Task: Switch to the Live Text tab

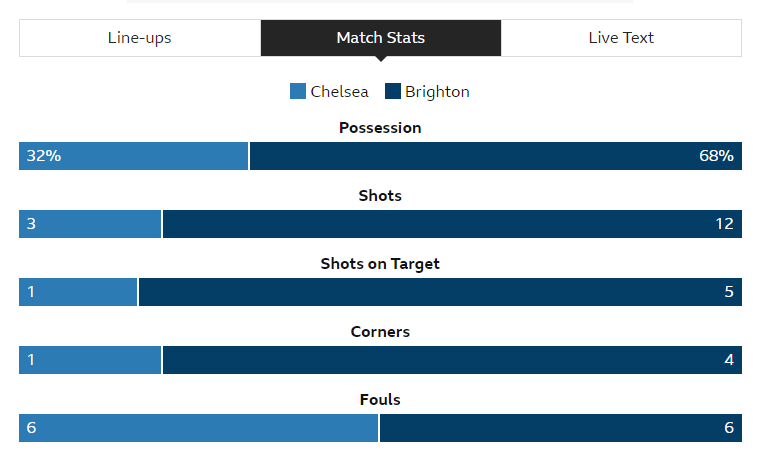Action: pyautogui.click(x=621, y=38)
